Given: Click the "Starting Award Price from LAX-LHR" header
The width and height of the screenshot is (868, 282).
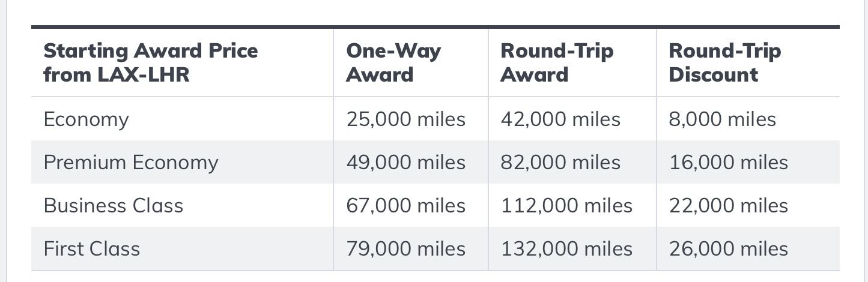Looking at the screenshot, I should click(150, 62).
